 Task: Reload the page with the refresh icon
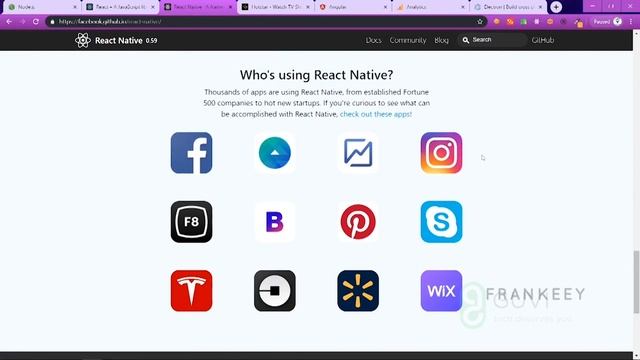[36, 22]
